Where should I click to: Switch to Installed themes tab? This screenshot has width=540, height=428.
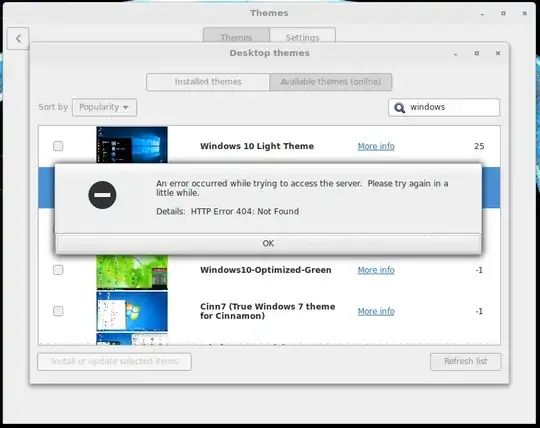pos(208,82)
